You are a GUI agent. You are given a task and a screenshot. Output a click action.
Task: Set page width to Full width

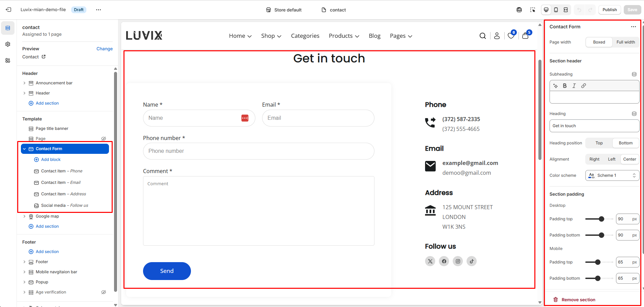coord(625,42)
